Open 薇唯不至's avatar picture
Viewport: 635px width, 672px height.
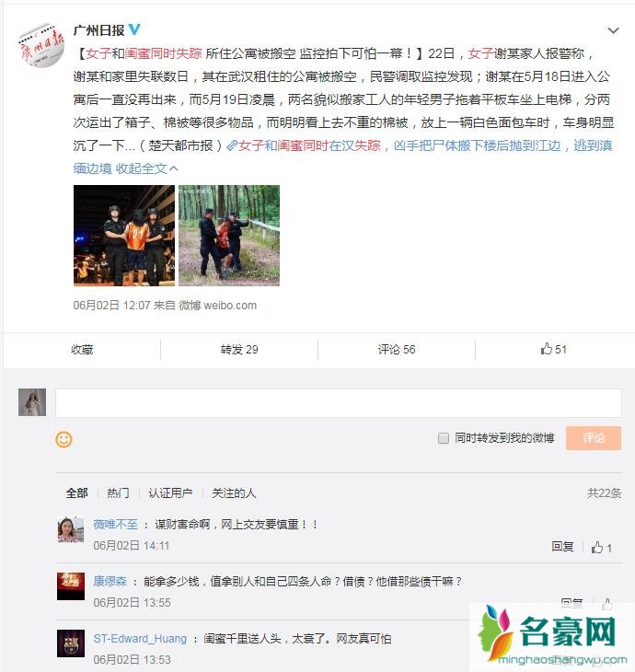pos(71,529)
